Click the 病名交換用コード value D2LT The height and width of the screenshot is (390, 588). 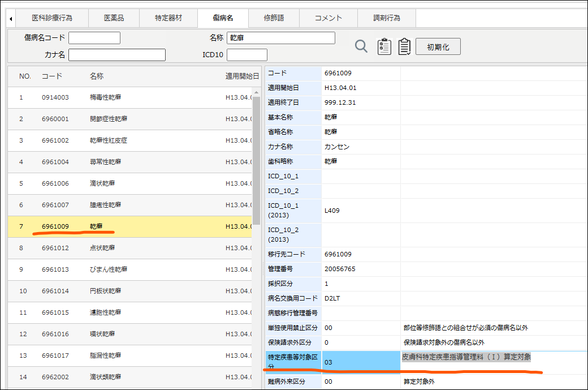tap(332, 298)
